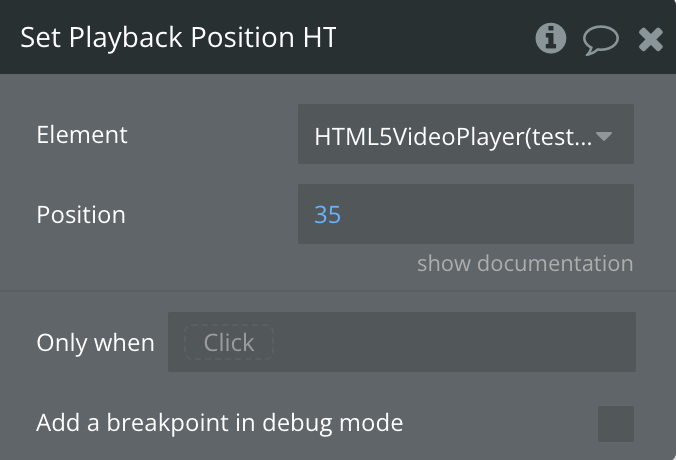Select the dashed Click placeholder
676x460 pixels.
tap(229, 342)
